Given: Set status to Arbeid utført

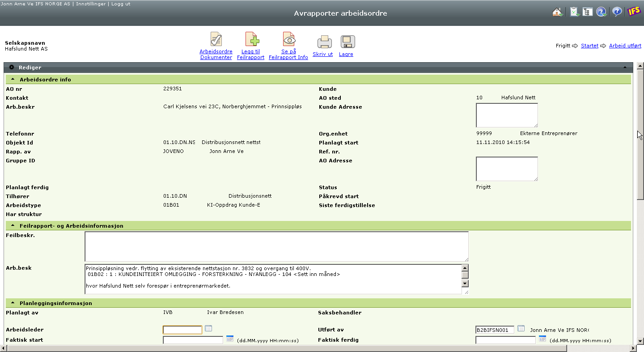Looking at the screenshot, I should (625, 46).
